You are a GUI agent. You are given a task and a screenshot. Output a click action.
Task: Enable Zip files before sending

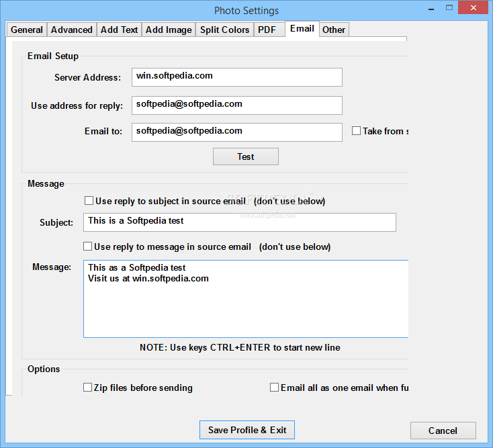pos(88,388)
